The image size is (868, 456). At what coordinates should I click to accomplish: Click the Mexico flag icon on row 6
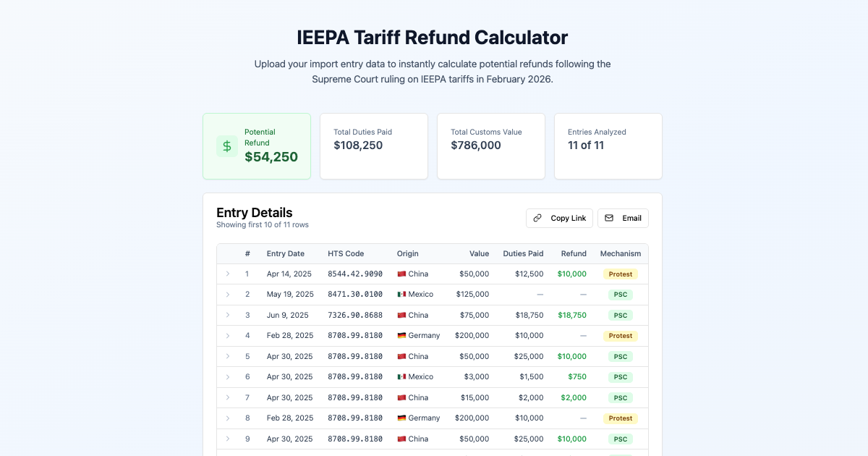coord(400,377)
